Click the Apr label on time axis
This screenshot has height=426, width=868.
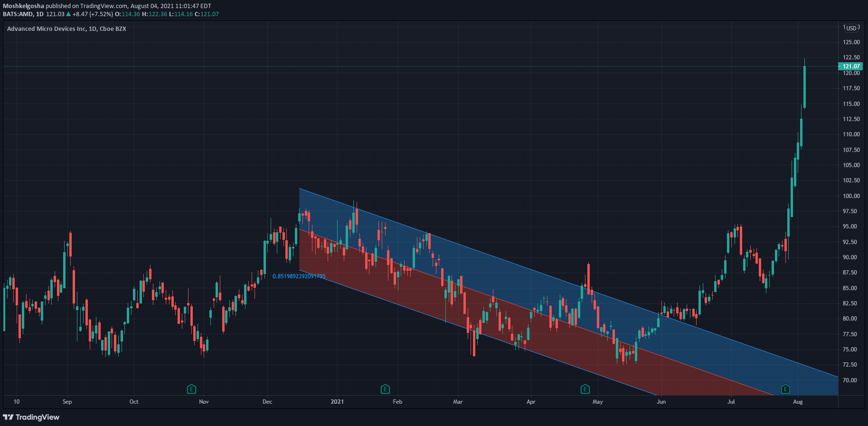coord(531,402)
